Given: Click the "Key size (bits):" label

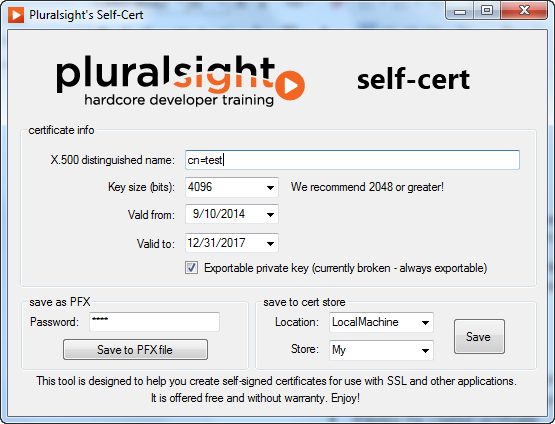Looking at the screenshot, I should [141, 187].
